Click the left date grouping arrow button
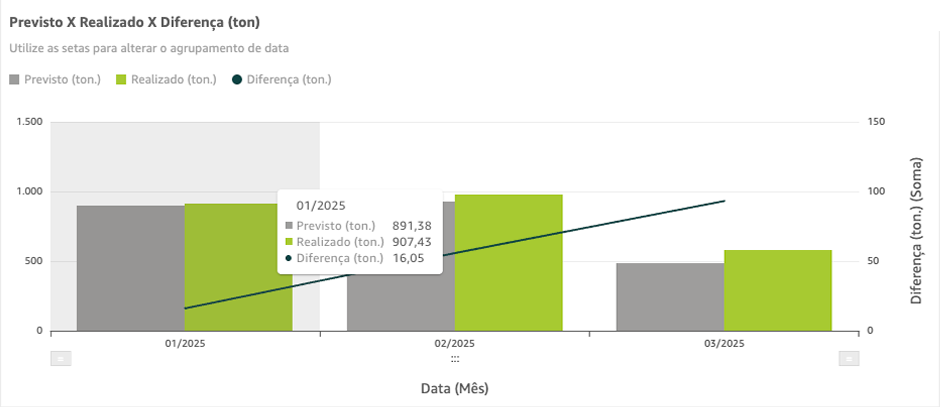The width and height of the screenshot is (940, 407). (59, 358)
